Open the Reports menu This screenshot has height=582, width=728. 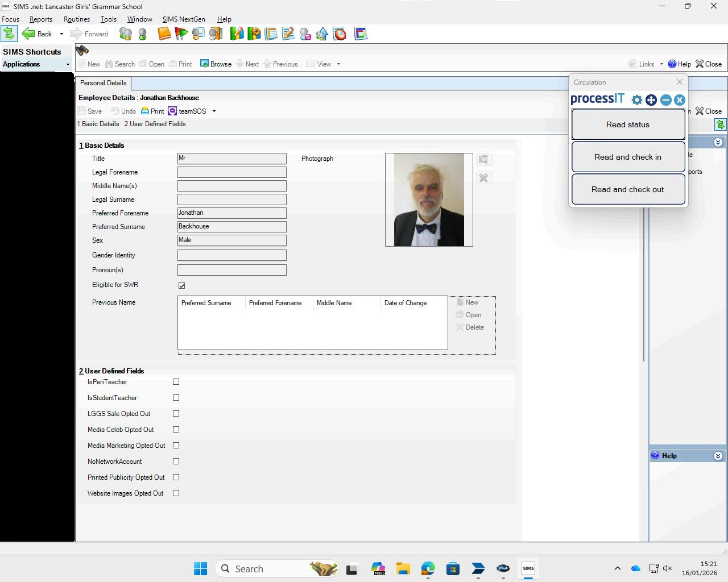coord(41,19)
